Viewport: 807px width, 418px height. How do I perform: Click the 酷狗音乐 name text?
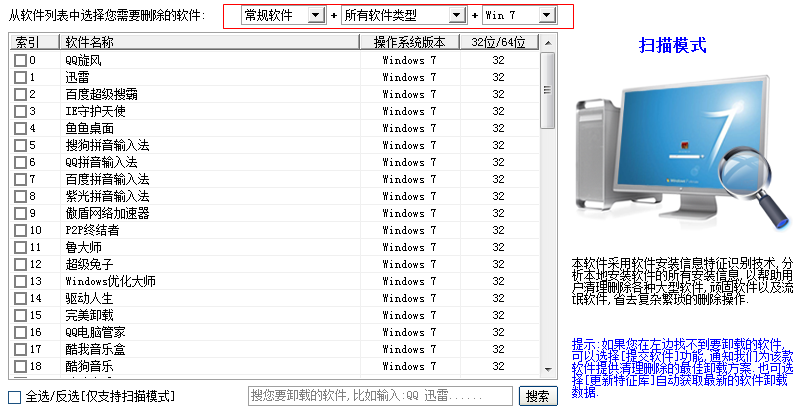click(x=89, y=367)
